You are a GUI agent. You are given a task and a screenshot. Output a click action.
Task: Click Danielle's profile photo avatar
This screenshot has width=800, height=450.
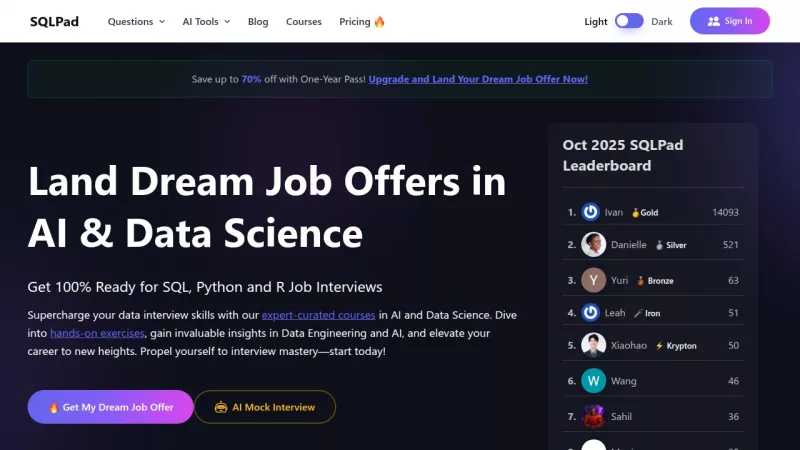593,245
